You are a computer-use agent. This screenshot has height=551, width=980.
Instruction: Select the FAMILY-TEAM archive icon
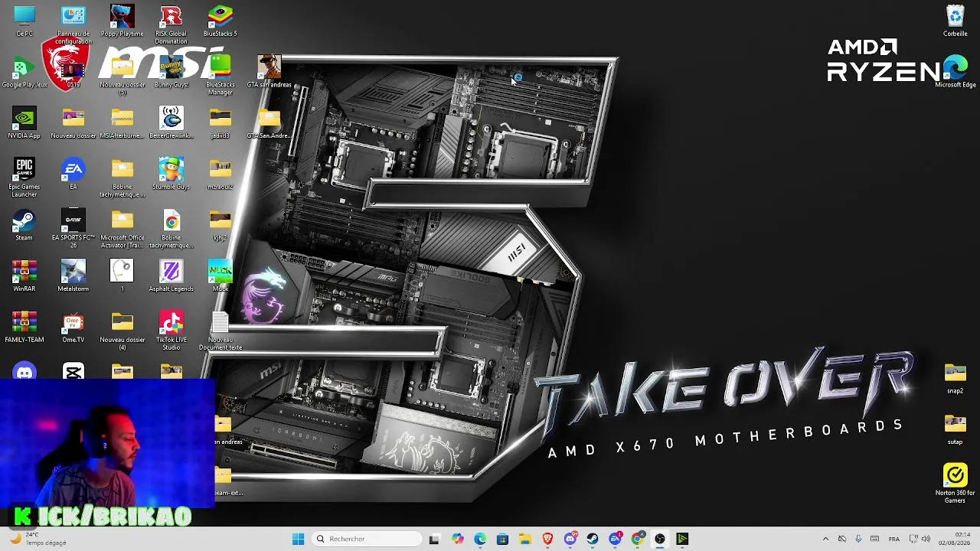point(24,327)
